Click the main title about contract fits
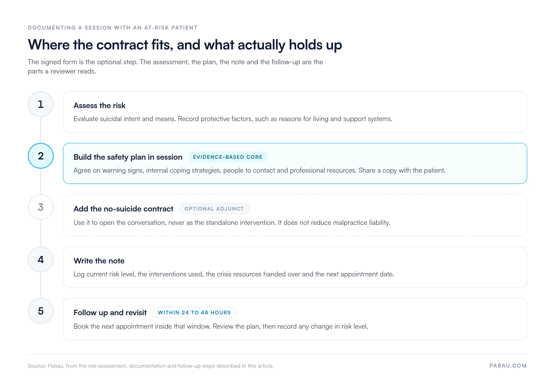Viewport: 555px width, 392px height. [185, 45]
